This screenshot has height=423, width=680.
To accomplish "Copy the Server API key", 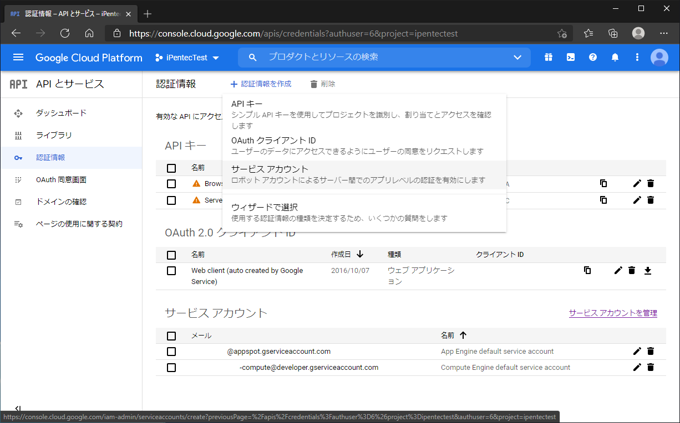I will [603, 200].
